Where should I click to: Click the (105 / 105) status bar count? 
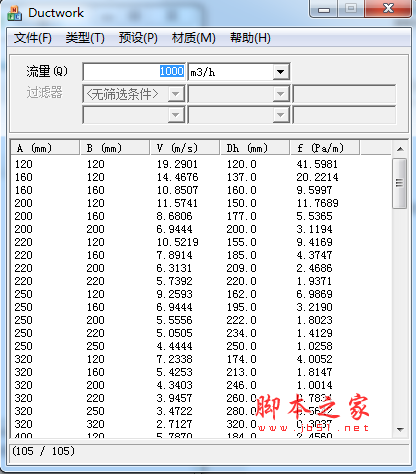(43, 451)
